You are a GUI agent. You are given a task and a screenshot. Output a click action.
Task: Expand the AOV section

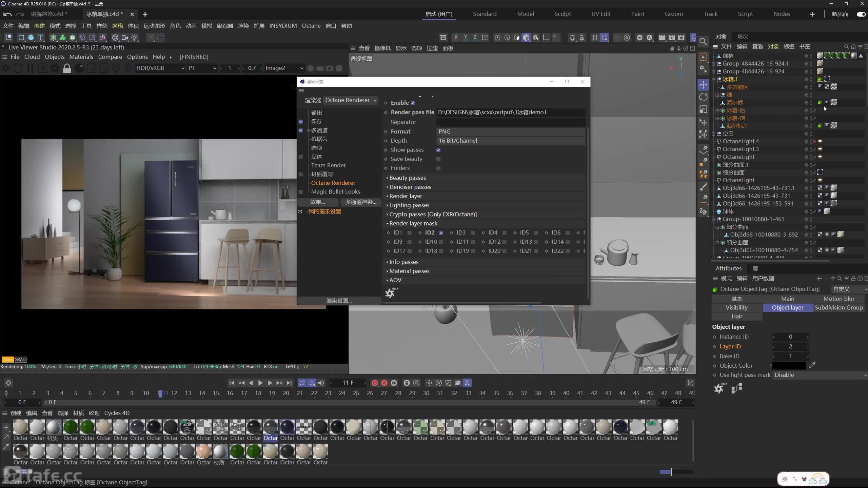tap(395, 280)
